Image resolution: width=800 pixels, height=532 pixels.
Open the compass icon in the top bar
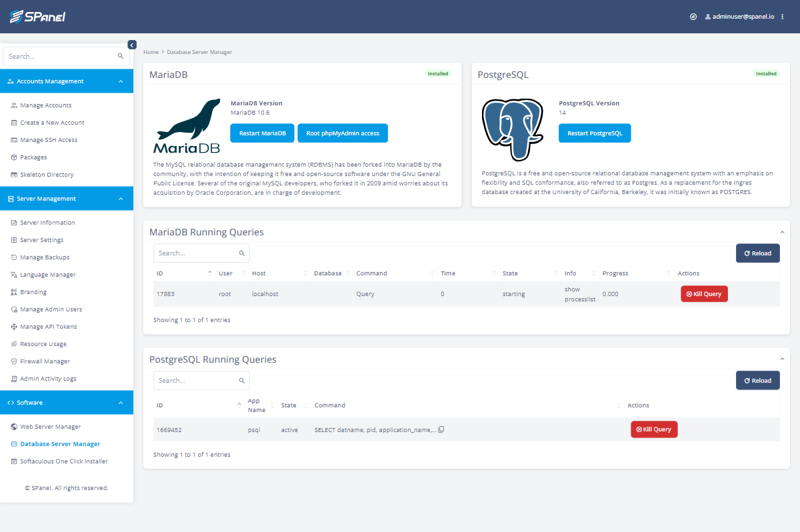pos(692,16)
